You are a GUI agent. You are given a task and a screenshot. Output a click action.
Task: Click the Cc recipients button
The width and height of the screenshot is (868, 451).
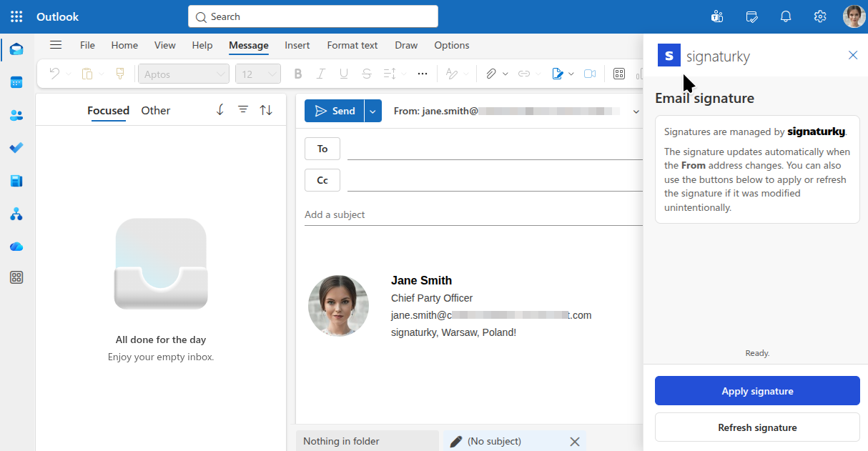tap(322, 180)
